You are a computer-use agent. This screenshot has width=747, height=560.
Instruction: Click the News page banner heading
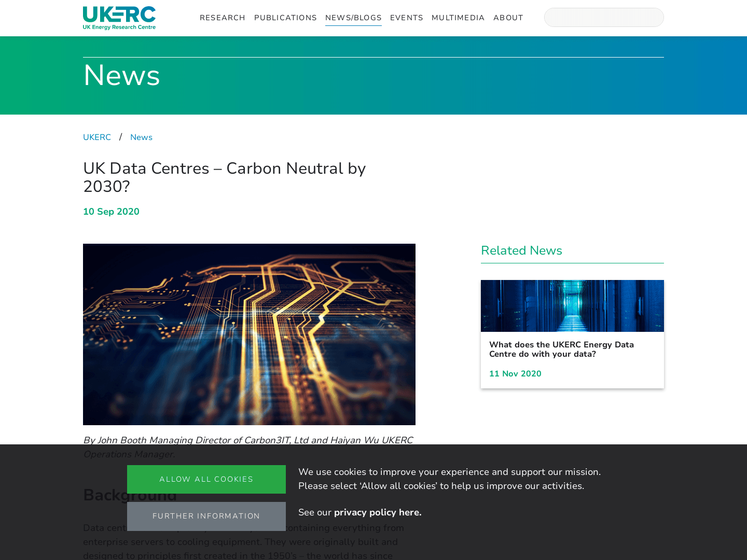[121, 76]
